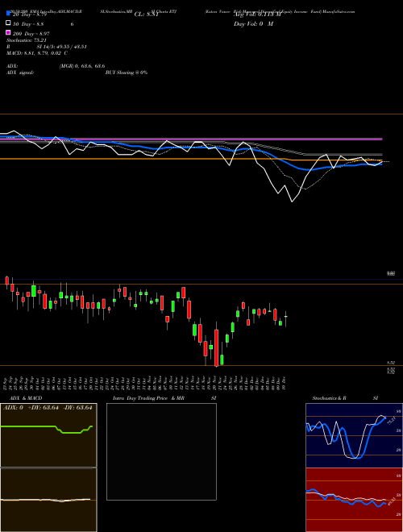This screenshot has height=532, width=403.
Task: Click the 'SI 14/3: 49.55 / 48.51' RSI text
Action: coord(62,47)
